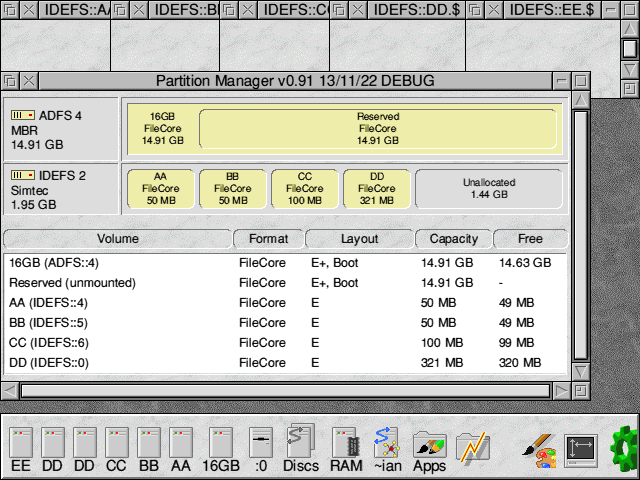The image size is (640, 480).
Task: Toggle size of Partition Manager window
Action: point(580,81)
